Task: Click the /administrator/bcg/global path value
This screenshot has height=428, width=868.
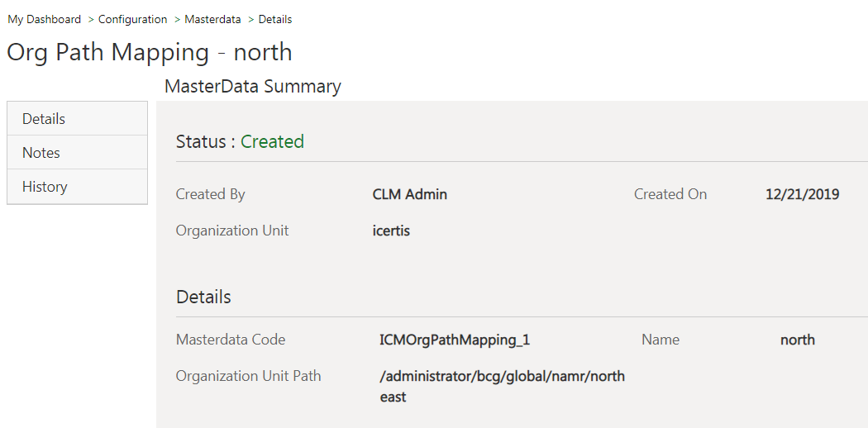Action: click(502, 377)
